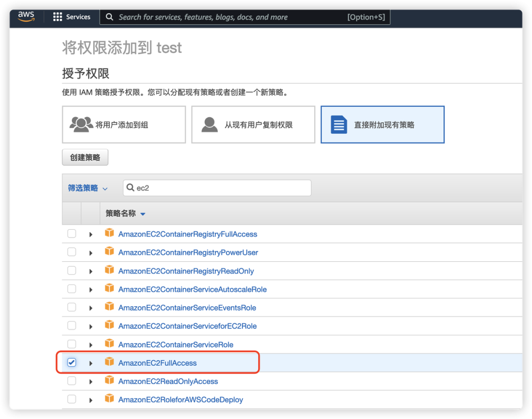Click orange box icon for AmazonEC2ContainerRegistryFullAccess

(109, 233)
